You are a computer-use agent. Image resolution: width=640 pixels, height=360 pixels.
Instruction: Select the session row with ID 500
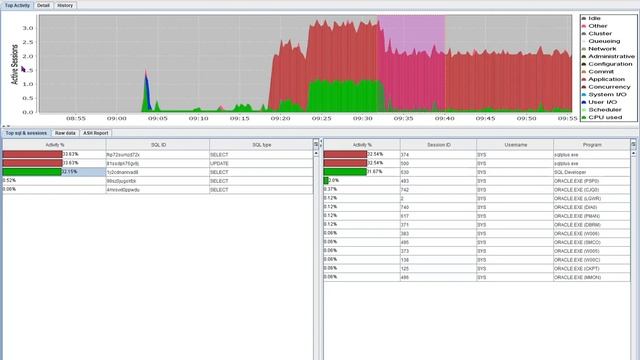[477, 163]
